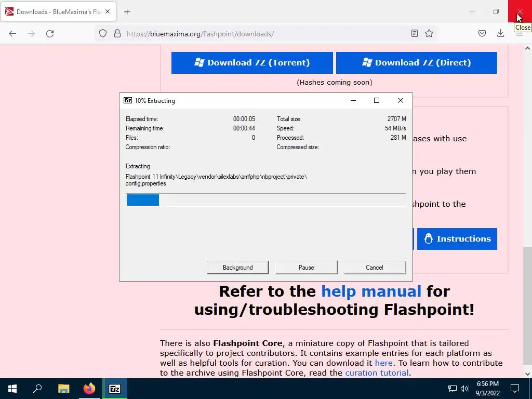The width and height of the screenshot is (532, 399).
Task: Reload the current page
Action: [50, 34]
